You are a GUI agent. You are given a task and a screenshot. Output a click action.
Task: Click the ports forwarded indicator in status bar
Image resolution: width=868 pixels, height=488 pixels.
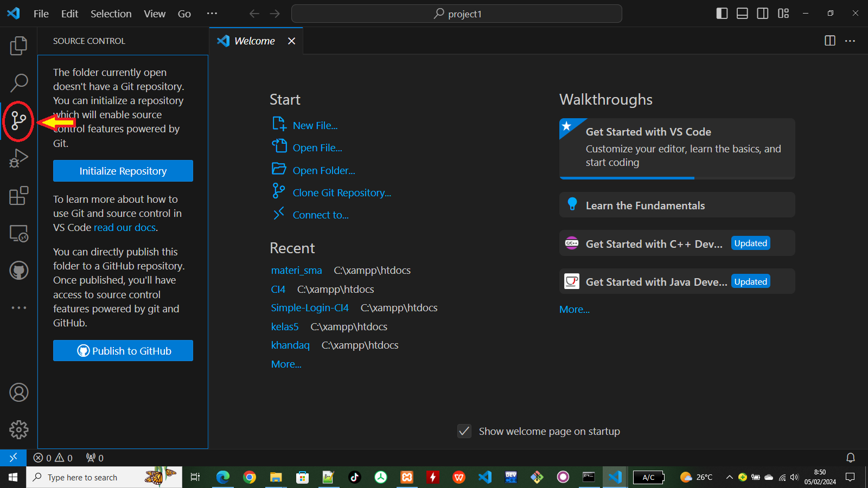click(95, 458)
